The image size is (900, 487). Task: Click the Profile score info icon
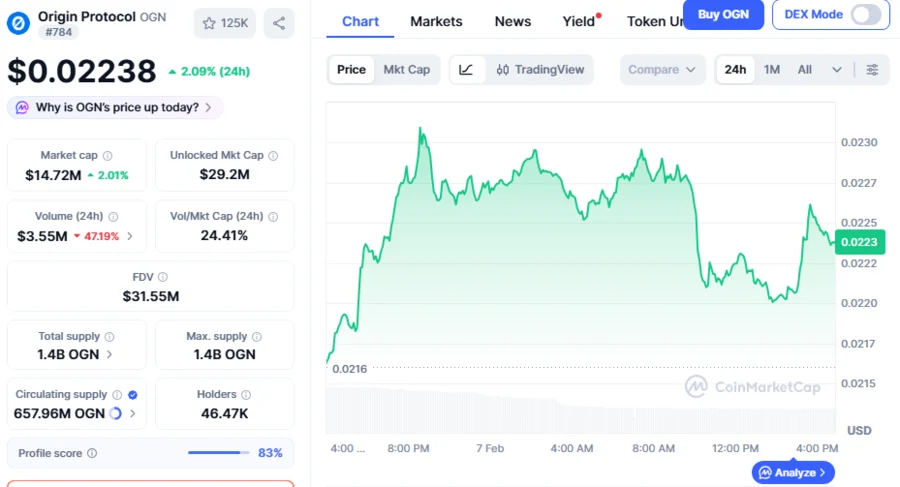click(92, 454)
